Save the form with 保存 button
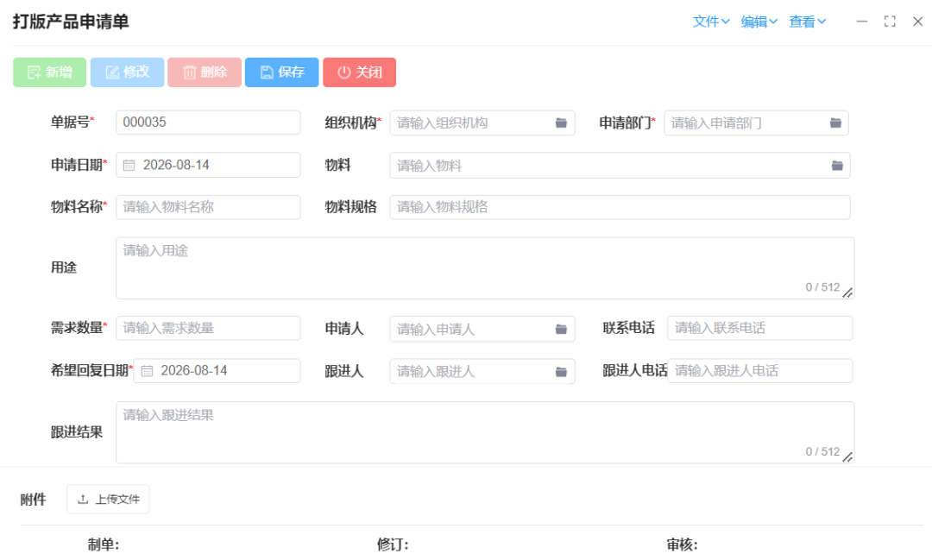932x560 pixels. coord(281,72)
